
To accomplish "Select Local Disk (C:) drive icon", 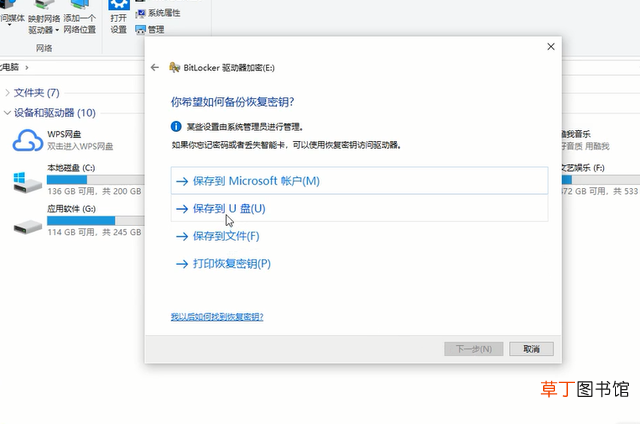I will tap(27, 182).
